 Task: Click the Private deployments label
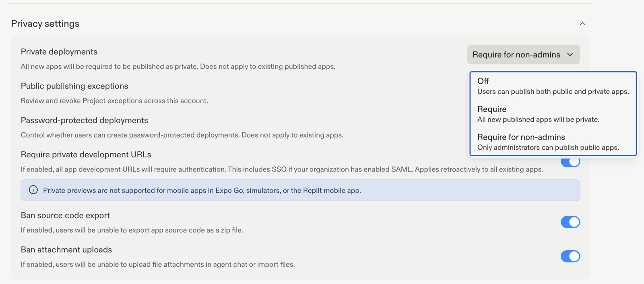[59, 51]
